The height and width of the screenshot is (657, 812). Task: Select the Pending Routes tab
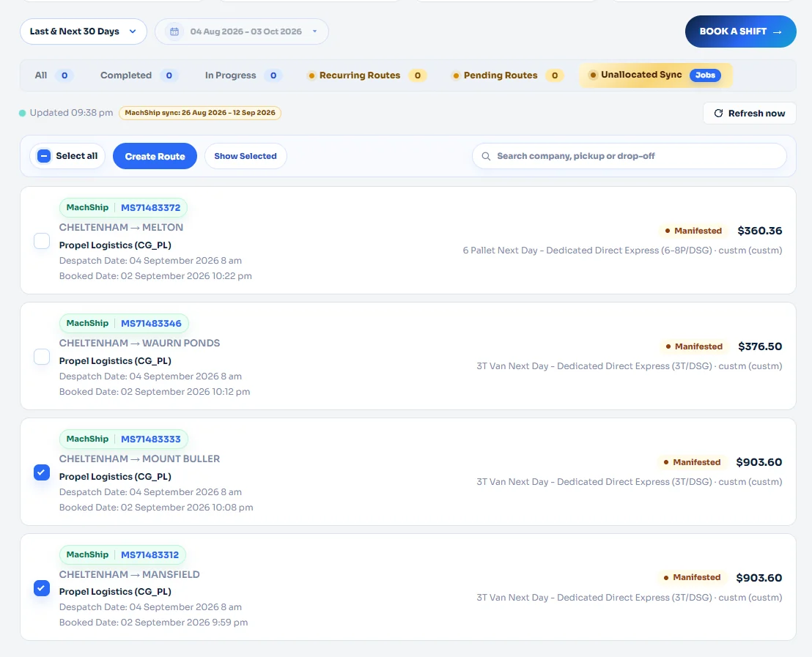507,75
